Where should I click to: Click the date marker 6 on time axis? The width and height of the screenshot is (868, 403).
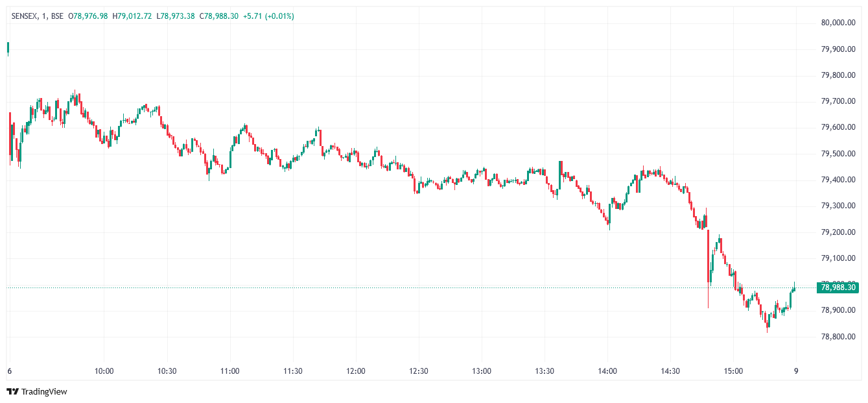(9, 371)
